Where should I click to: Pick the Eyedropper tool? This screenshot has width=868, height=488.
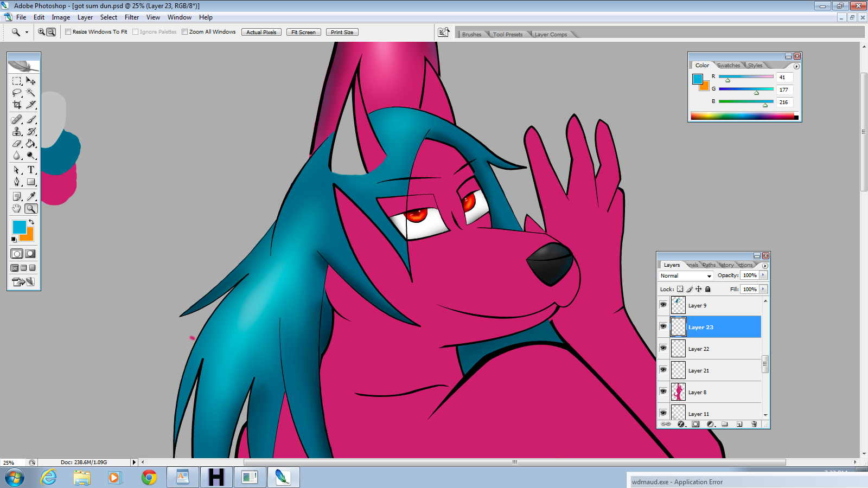(x=31, y=196)
